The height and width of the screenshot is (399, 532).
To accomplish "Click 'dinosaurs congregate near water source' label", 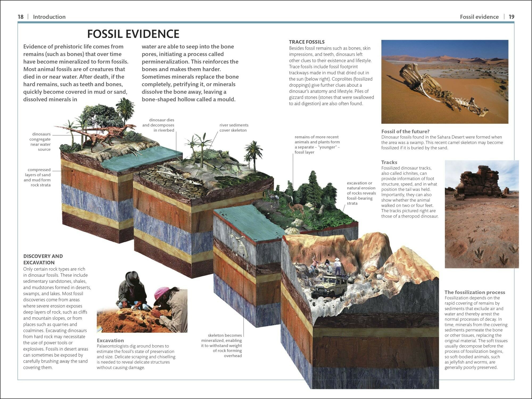I will pos(40,142).
